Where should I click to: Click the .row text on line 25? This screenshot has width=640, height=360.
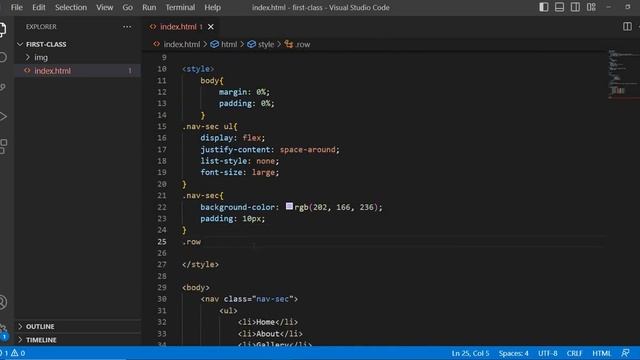[191, 242]
